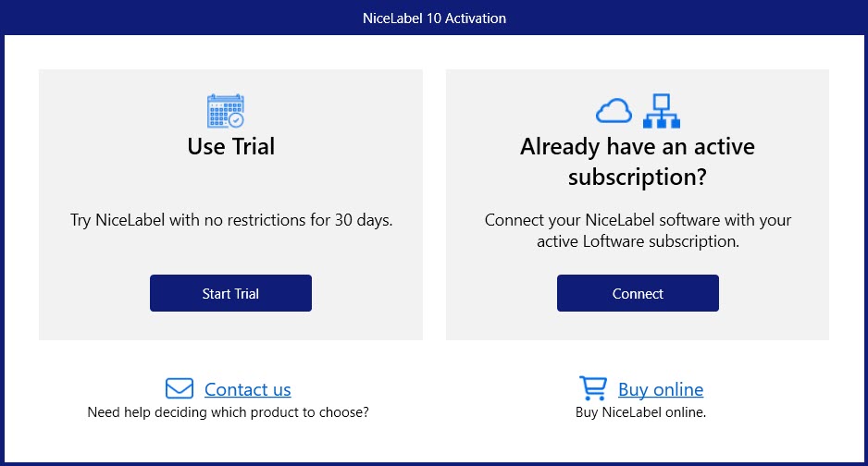Open the Buy online link
The width and height of the screenshot is (868, 466).
[661, 389]
